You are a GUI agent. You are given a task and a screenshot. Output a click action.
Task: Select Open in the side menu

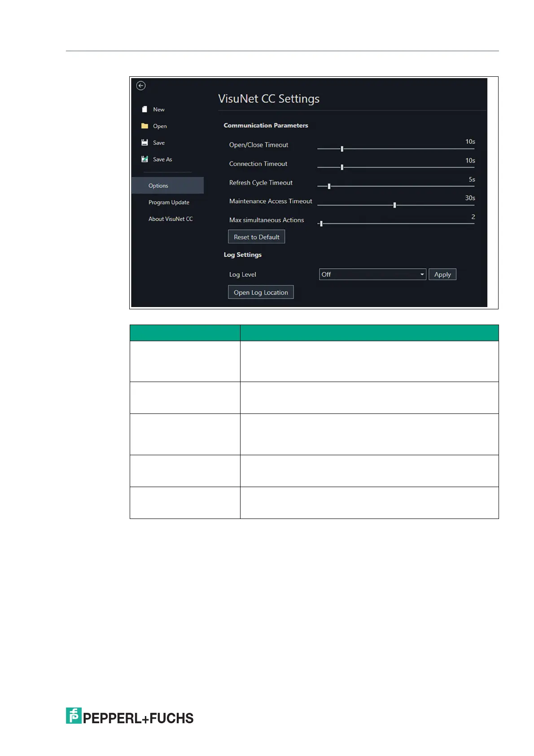160,126
